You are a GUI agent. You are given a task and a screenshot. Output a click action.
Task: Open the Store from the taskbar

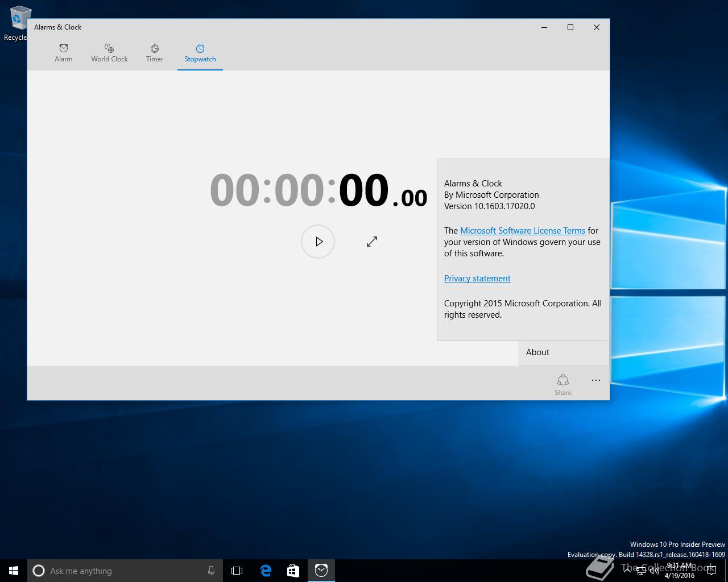coord(293,571)
